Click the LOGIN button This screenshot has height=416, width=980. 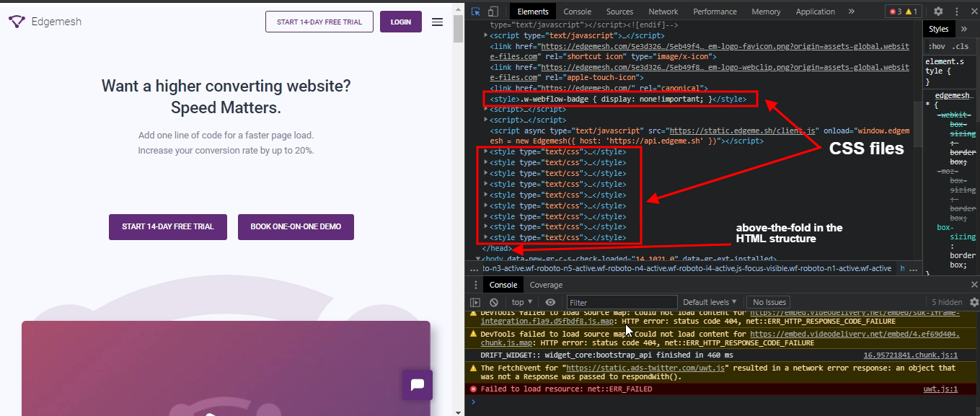tap(401, 22)
